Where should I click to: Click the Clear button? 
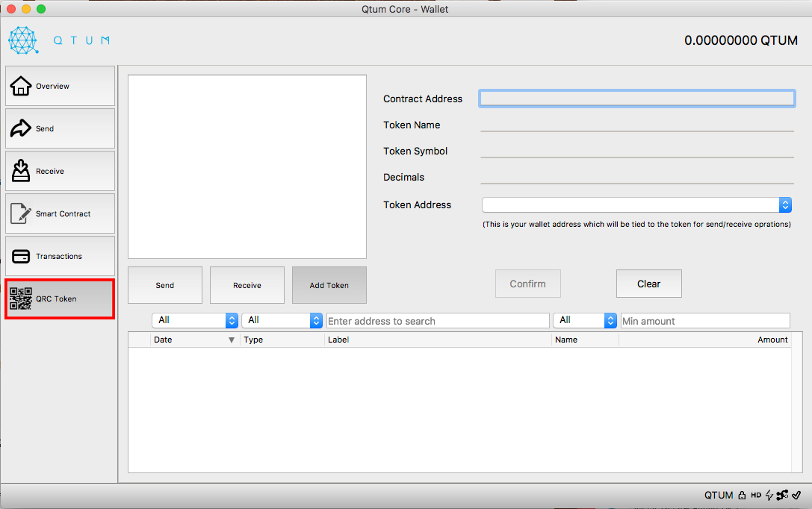649,284
